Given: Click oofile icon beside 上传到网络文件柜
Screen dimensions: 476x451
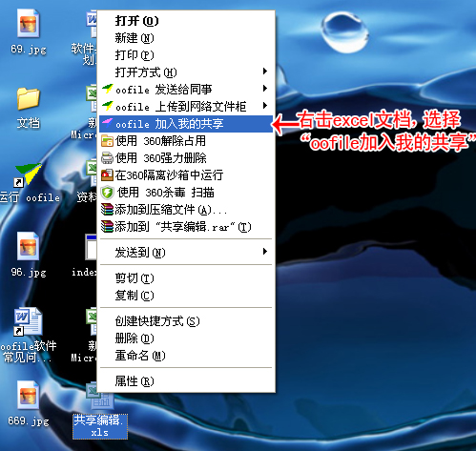Looking at the screenshot, I should pos(108,106).
